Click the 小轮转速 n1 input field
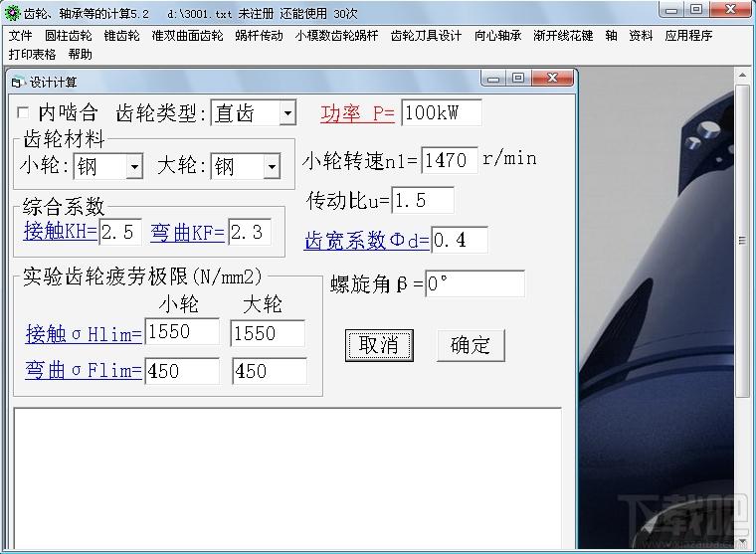The height and width of the screenshot is (554, 756). [449, 159]
